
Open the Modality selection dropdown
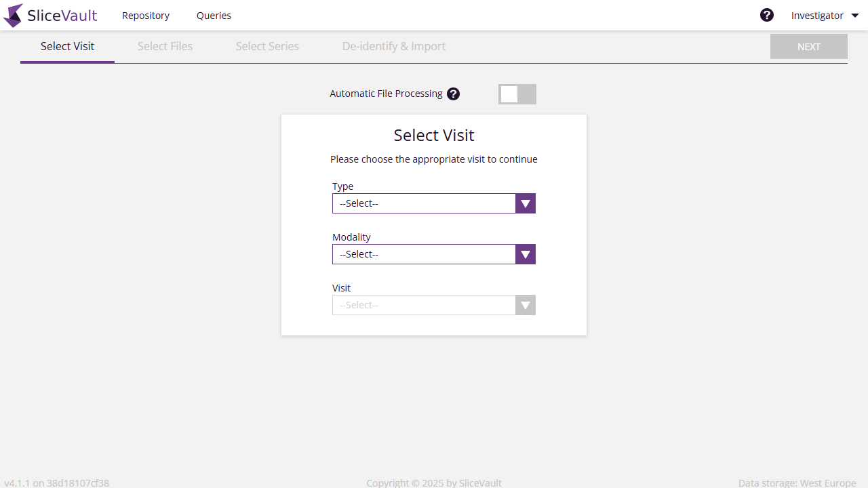(424, 253)
